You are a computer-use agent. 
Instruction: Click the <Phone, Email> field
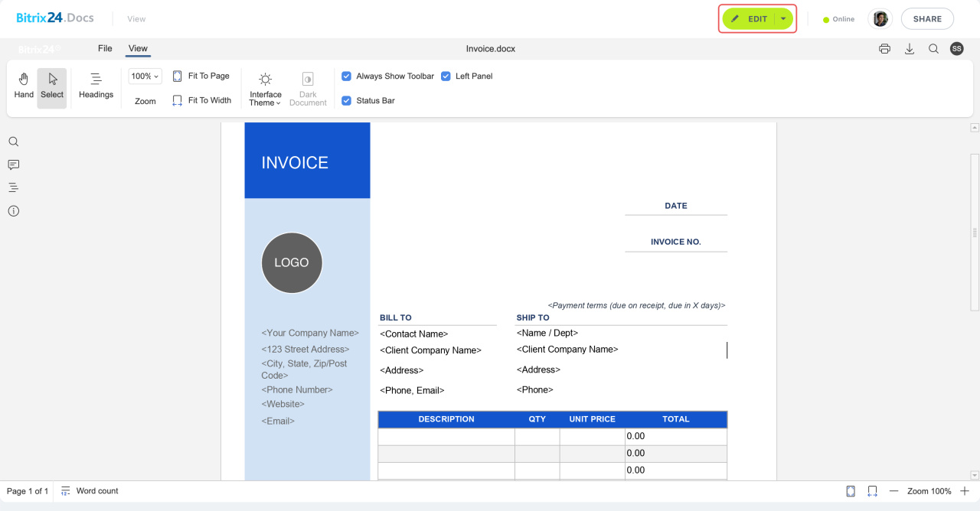[x=412, y=390]
